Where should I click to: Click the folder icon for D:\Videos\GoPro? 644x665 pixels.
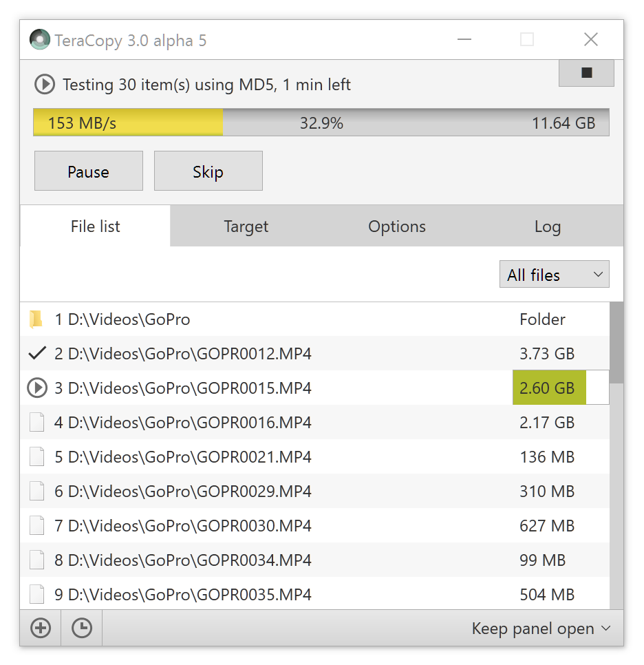click(x=36, y=319)
